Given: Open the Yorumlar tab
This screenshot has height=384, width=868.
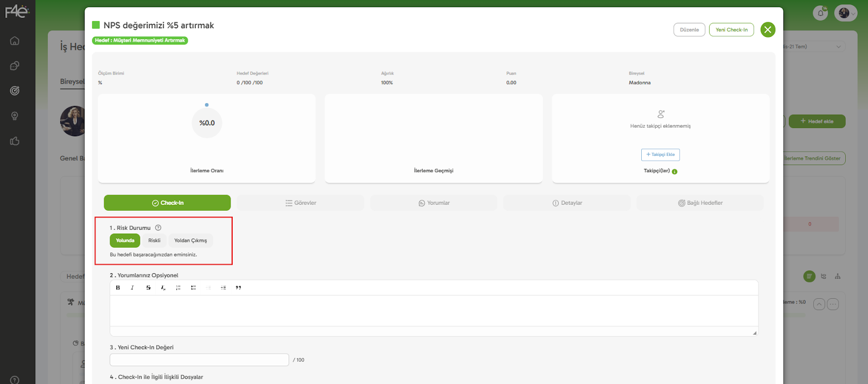Looking at the screenshot, I should (x=433, y=203).
